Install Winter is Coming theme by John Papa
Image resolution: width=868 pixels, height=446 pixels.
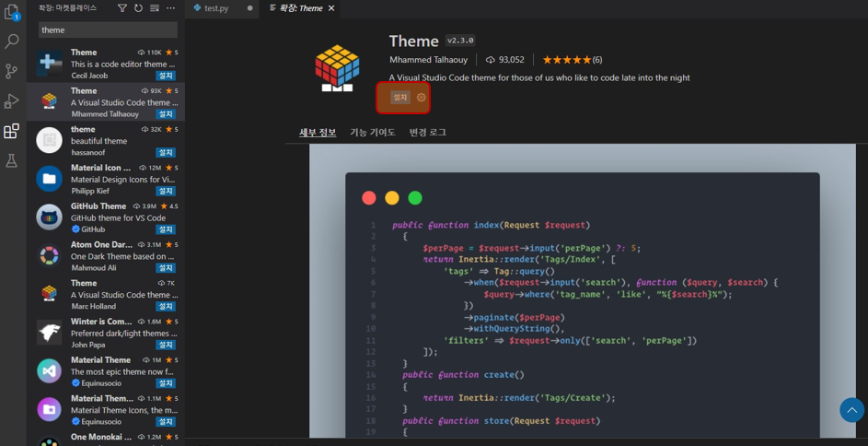point(166,346)
